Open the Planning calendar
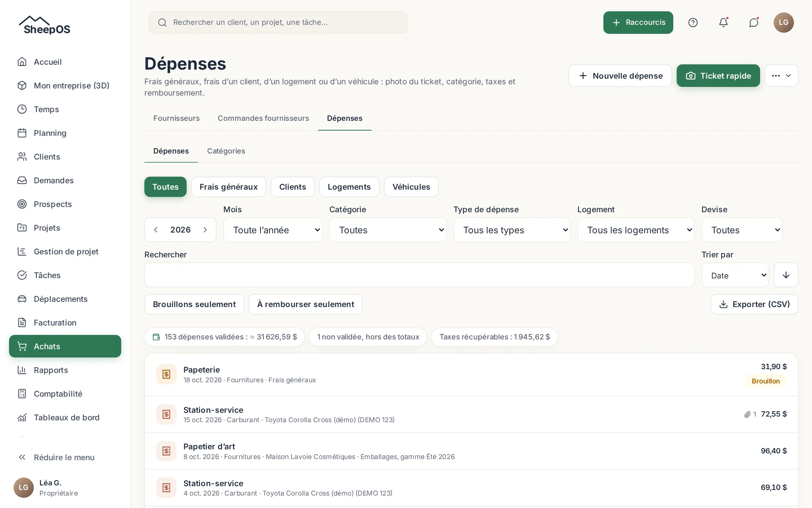This screenshot has width=812, height=508. point(65,133)
